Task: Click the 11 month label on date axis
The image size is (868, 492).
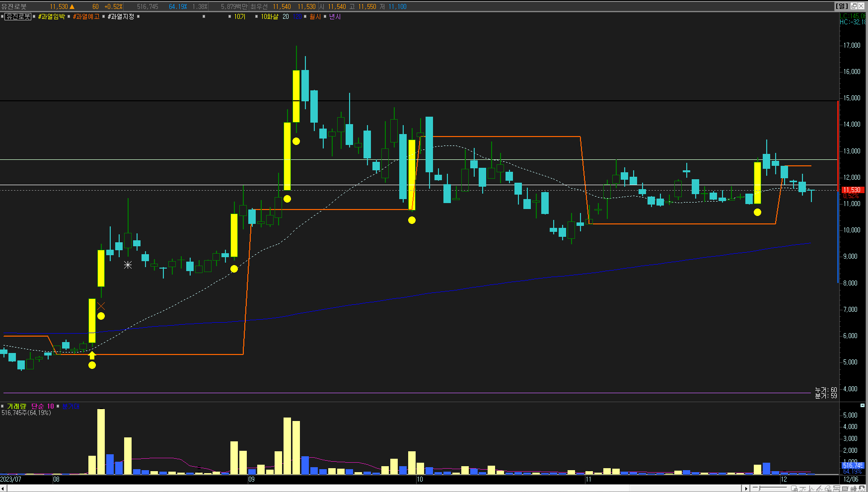Action: point(588,479)
